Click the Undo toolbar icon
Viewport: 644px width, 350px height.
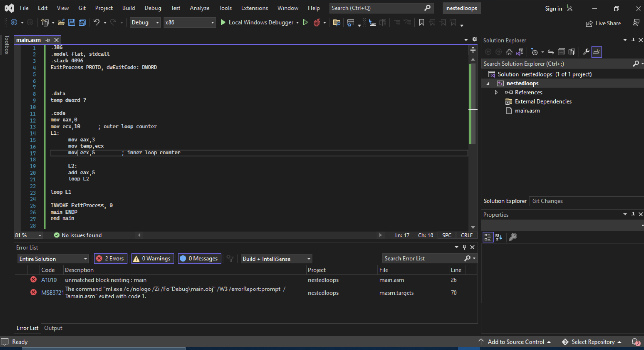97,22
